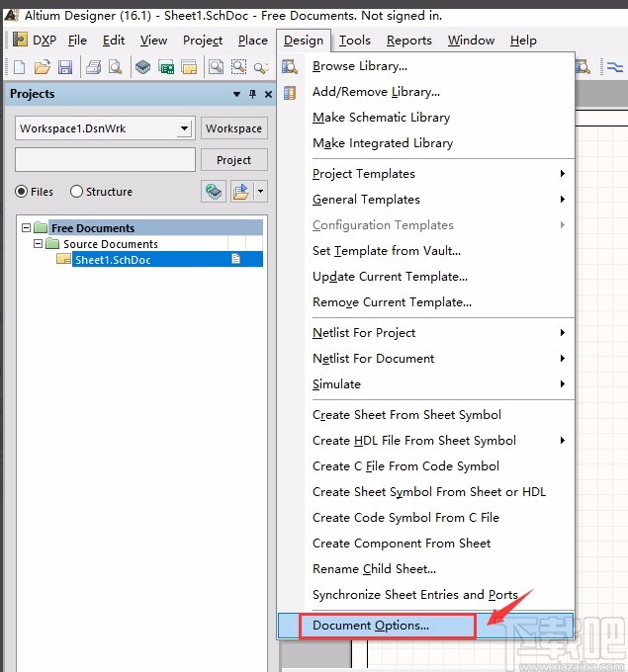628x672 pixels.
Task: Click the New document toolbar icon
Action: tap(18, 67)
